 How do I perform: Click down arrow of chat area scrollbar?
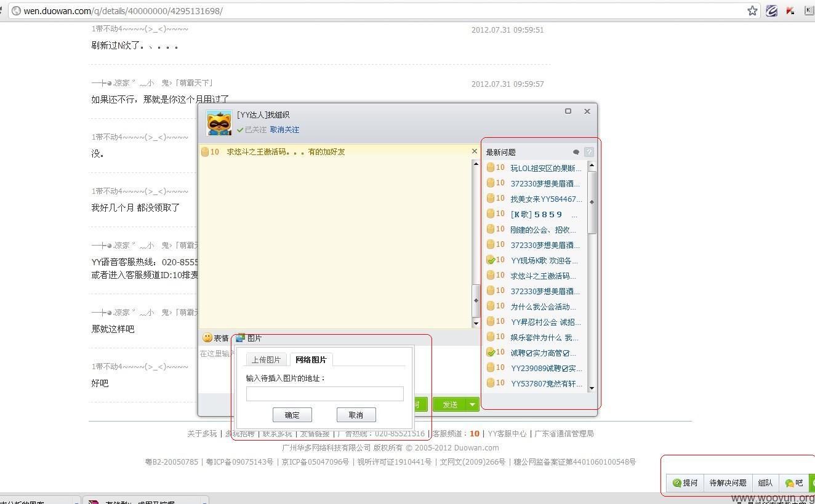476,323
